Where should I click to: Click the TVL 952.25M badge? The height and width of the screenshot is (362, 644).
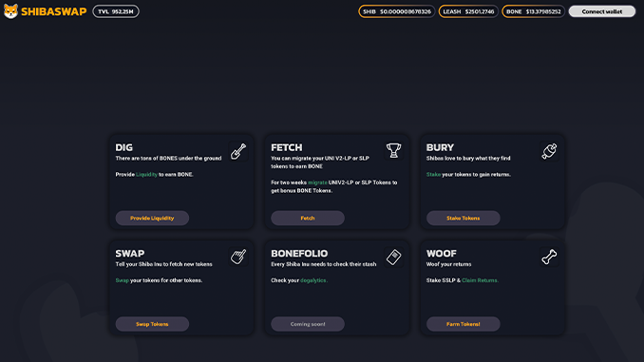[x=116, y=11]
